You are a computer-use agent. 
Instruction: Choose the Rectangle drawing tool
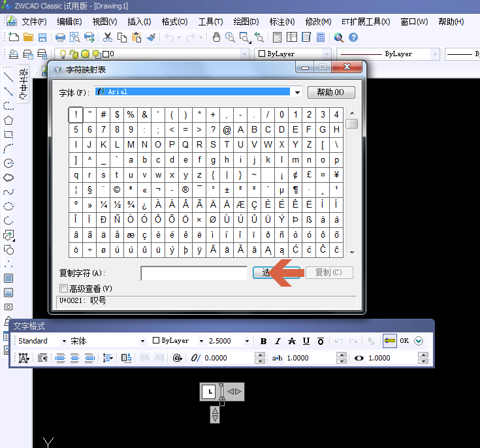click(x=8, y=135)
